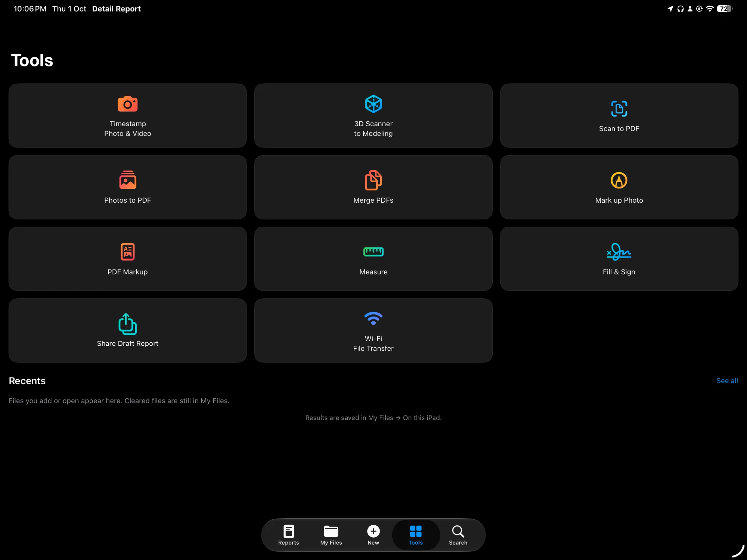
Task: Tap Detail Report in status bar
Action: (117, 9)
